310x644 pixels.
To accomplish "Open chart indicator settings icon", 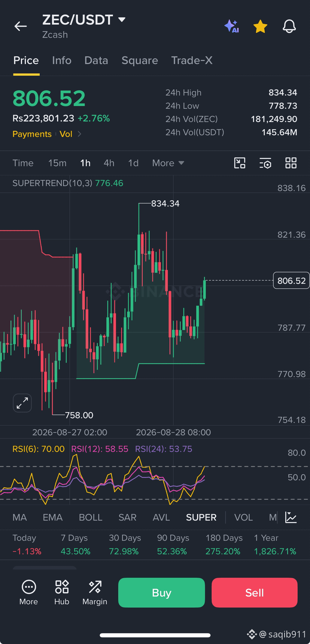I will point(265,163).
